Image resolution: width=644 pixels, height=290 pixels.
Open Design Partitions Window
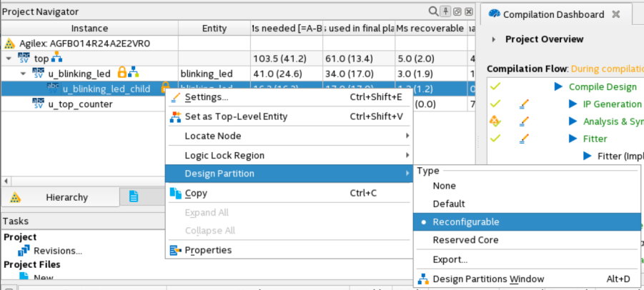point(488,279)
